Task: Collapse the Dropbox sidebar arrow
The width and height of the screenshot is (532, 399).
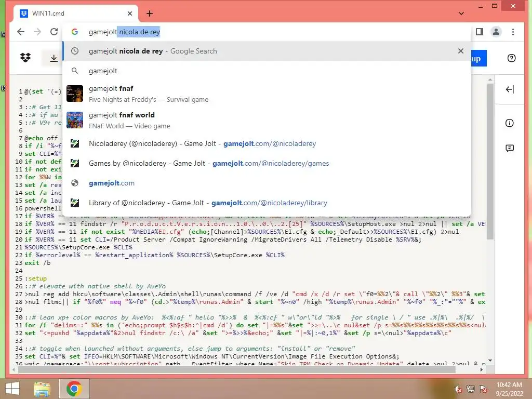Action: click(x=509, y=89)
